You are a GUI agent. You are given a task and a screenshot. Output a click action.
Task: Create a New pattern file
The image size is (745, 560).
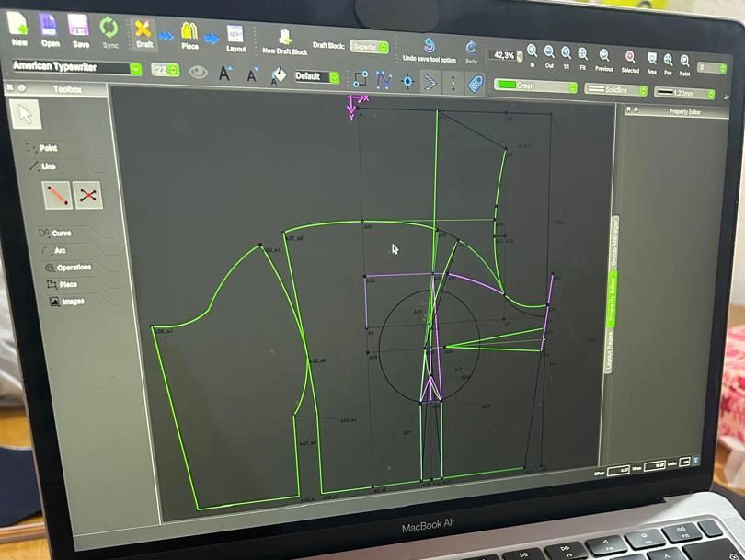[18, 29]
